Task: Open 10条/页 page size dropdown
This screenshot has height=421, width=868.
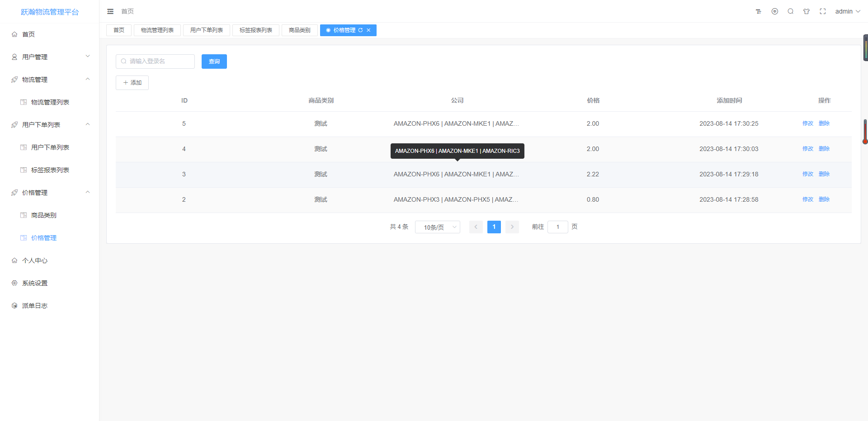Action: 438,227
